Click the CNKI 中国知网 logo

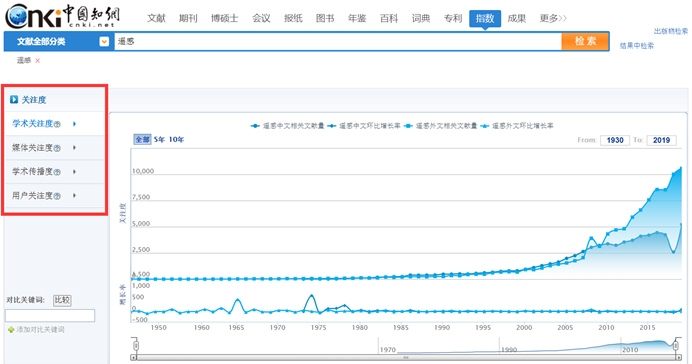pyautogui.click(x=63, y=16)
